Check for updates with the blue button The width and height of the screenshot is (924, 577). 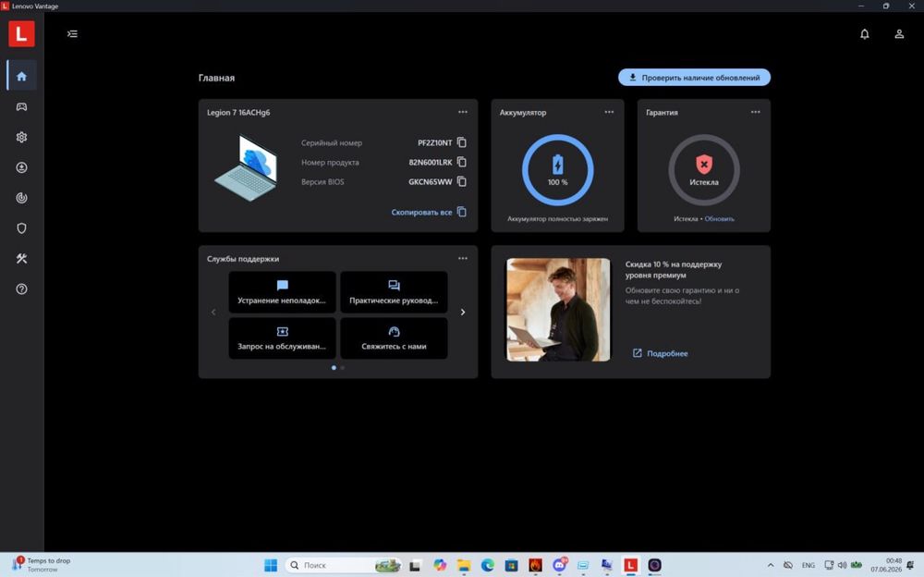[694, 78]
